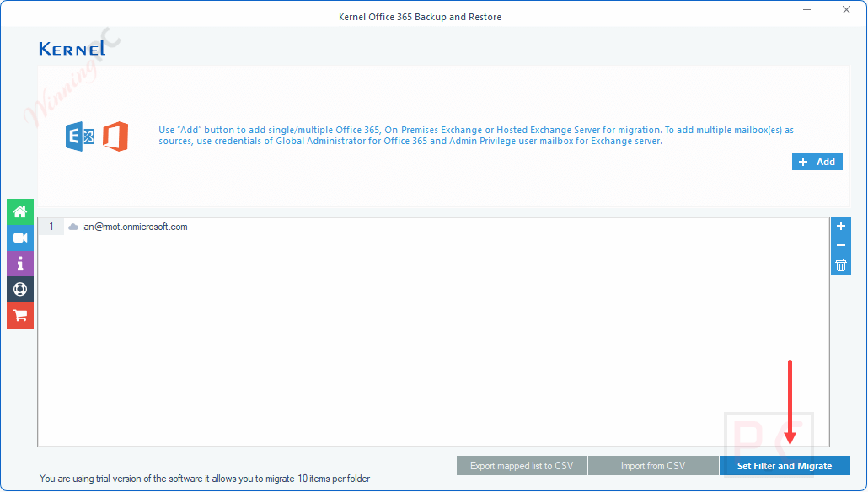Click the cloud icon beside jan@rmot mailbox
Image resolution: width=868 pixels, height=492 pixels.
[x=72, y=226]
